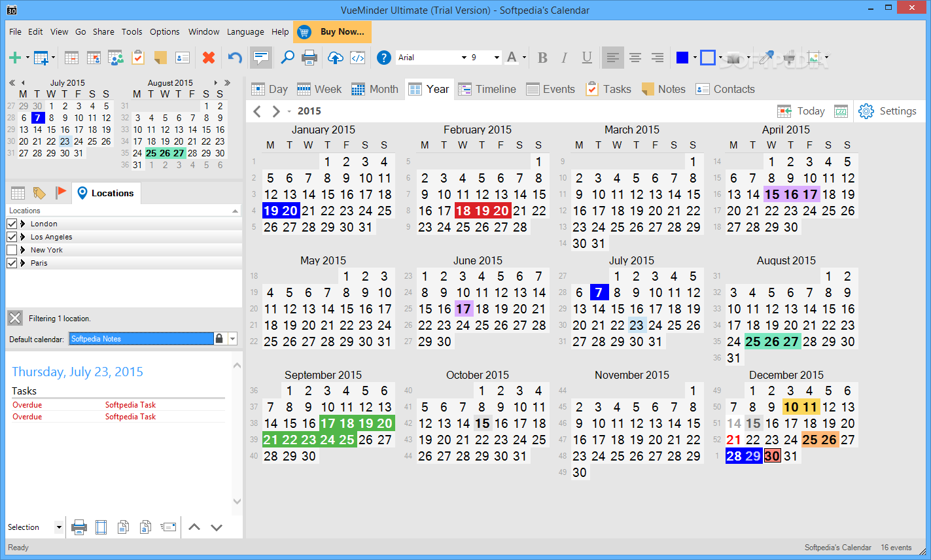Screen dimensions: 931x560
Task: Expand the London location row
Action: pyautogui.click(x=23, y=224)
